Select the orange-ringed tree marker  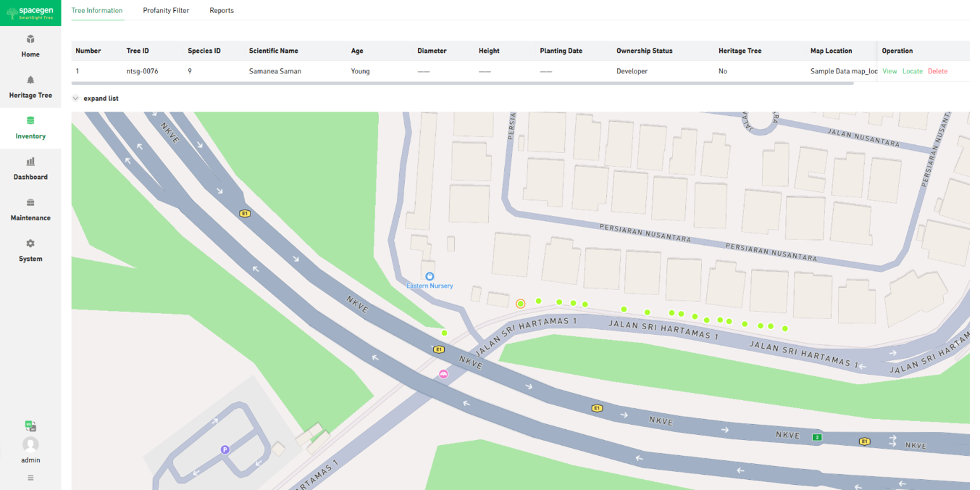[x=521, y=304]
